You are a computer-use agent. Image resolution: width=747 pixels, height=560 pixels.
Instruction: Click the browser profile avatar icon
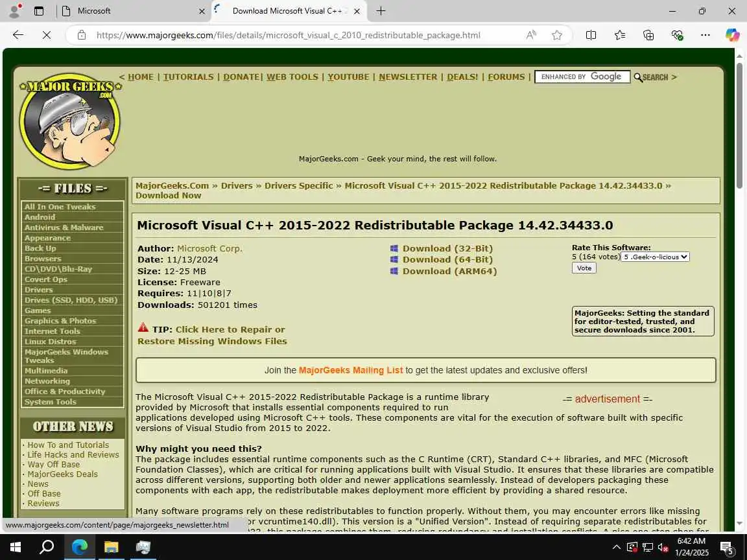[16, 10]
